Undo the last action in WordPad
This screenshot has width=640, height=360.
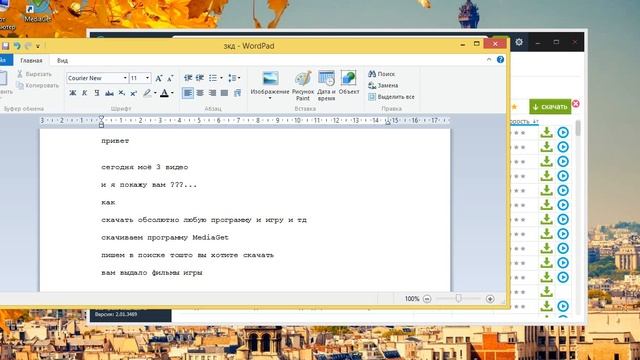click(x=17, y=46)
